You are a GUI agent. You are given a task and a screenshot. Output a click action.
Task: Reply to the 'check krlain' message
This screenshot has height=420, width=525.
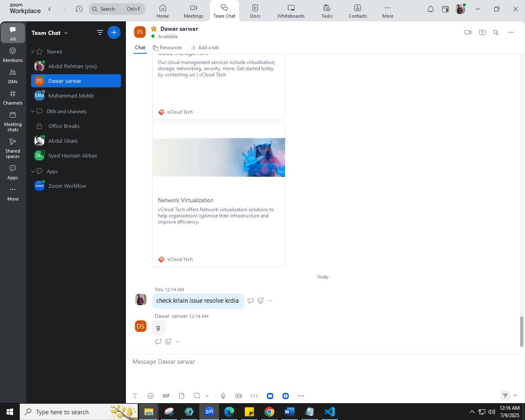click(x=251, y=301)
